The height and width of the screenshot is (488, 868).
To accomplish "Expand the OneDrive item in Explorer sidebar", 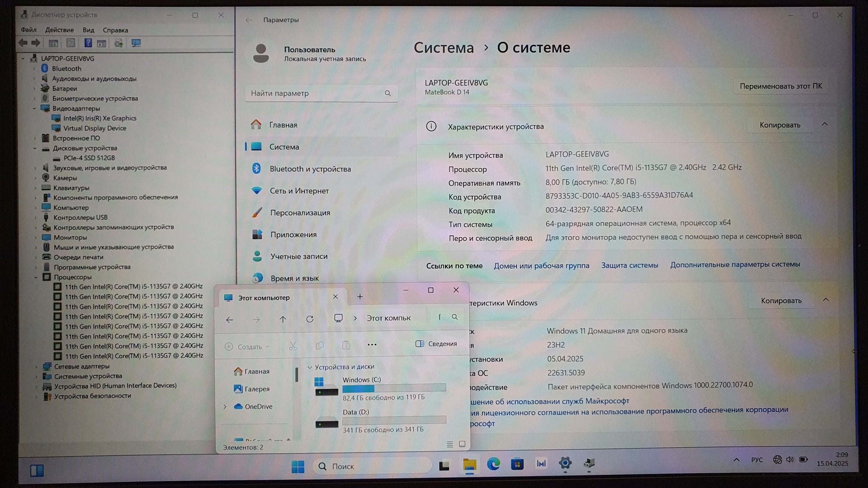I will [225, 407].
